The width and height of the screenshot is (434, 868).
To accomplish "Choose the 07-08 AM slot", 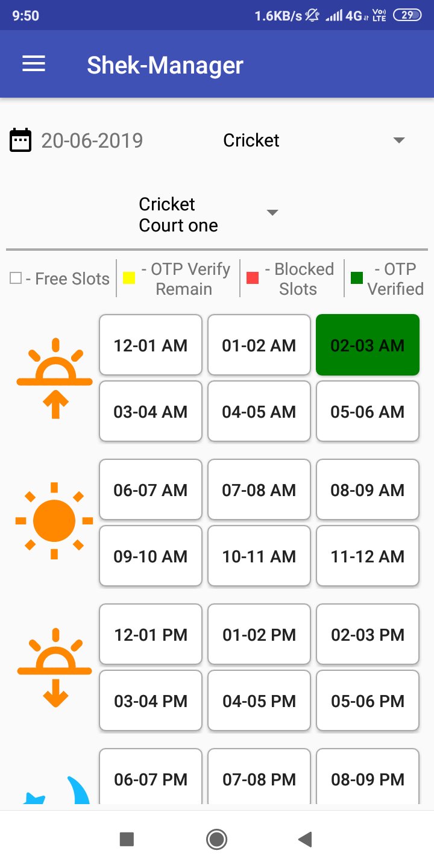I will pyautogui.click(x=259, y=490).
